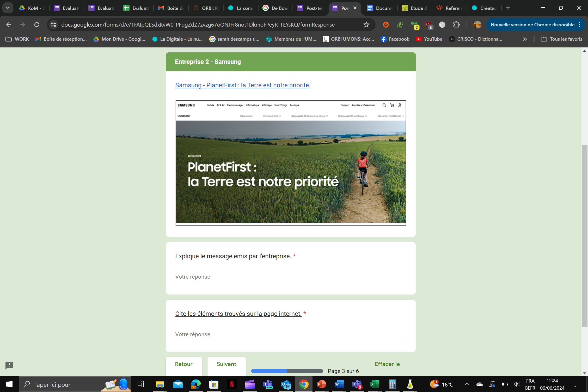Close the active Post-test tab
Image resolution: width=588 pixels, height=392 pixels.
coord(355,8)
